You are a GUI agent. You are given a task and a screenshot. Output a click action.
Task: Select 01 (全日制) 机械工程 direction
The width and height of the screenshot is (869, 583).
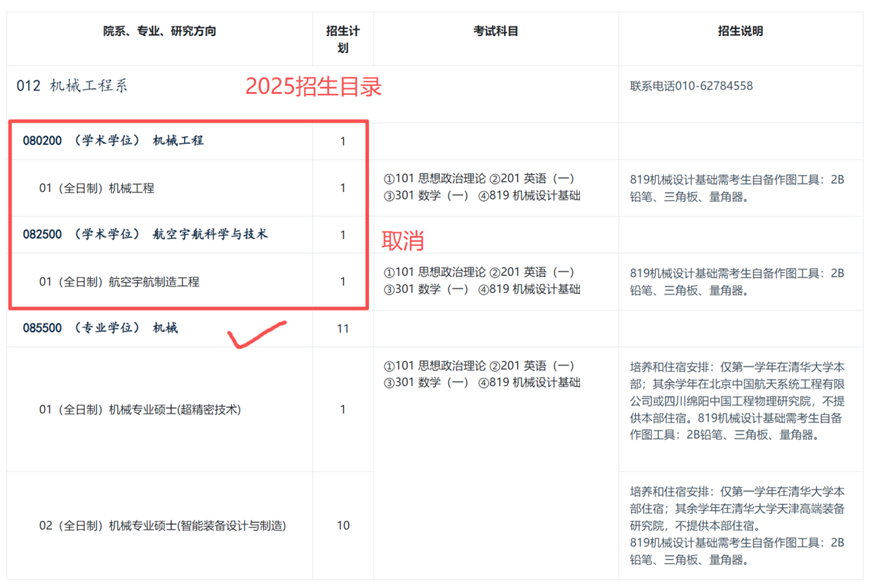click(97, 188)
